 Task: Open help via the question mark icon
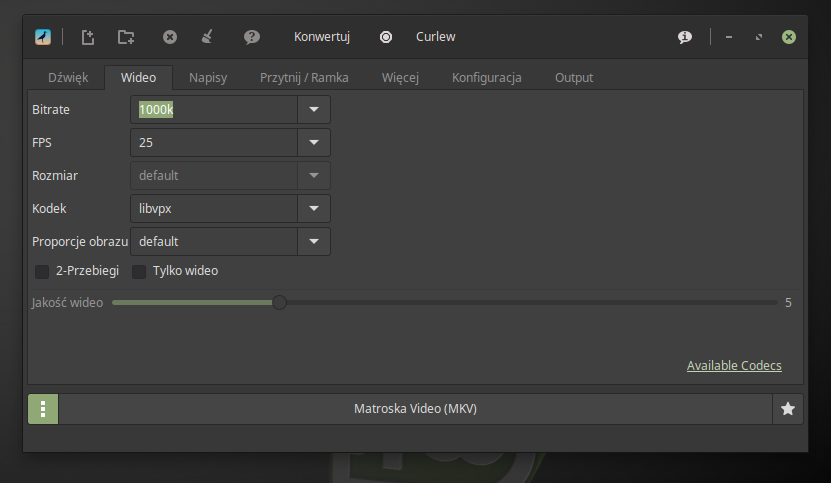click(252, 37)
